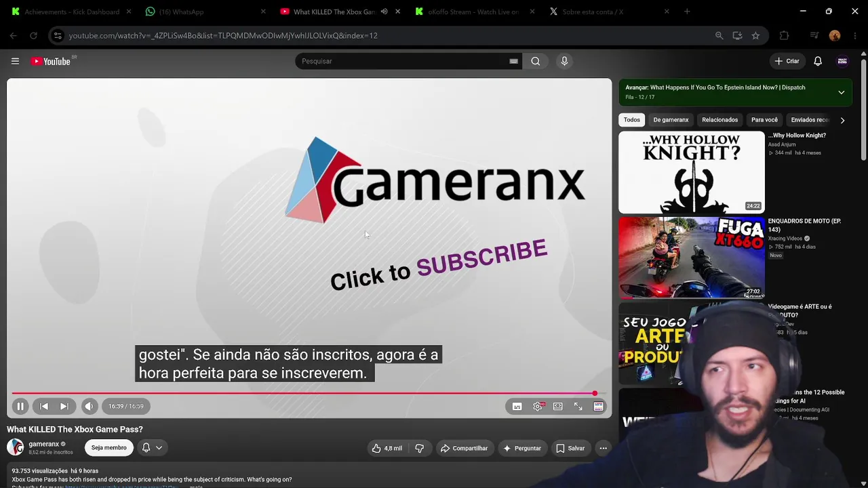View site information in the address bar
This screenshot has height=488, width=868.
pos(58,36)
